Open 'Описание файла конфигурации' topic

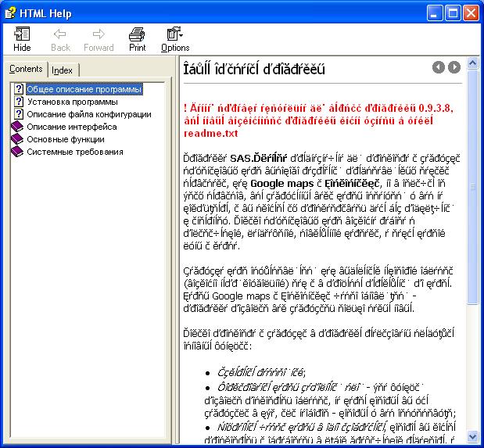(89, 114)
